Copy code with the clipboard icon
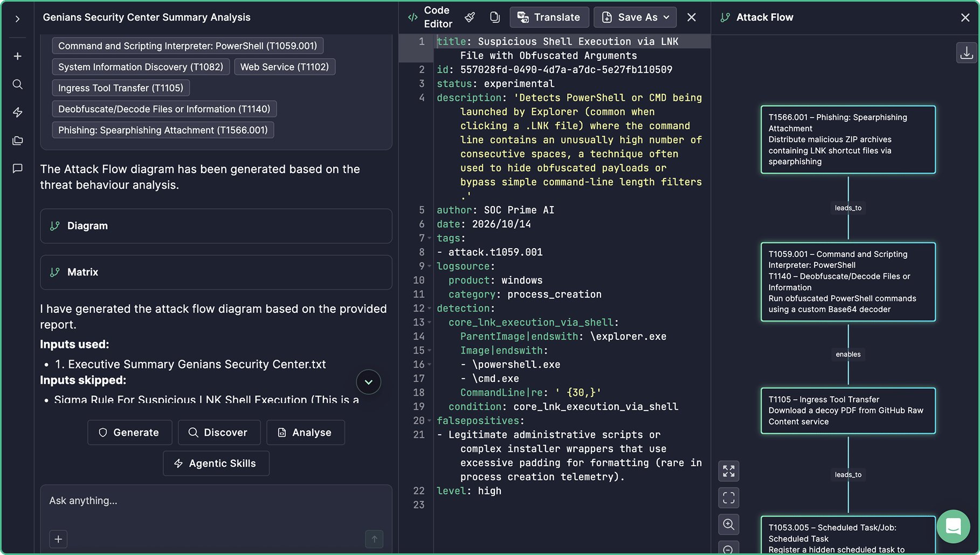This screenshot has height=555, width=980. click(x=494, y=17)
